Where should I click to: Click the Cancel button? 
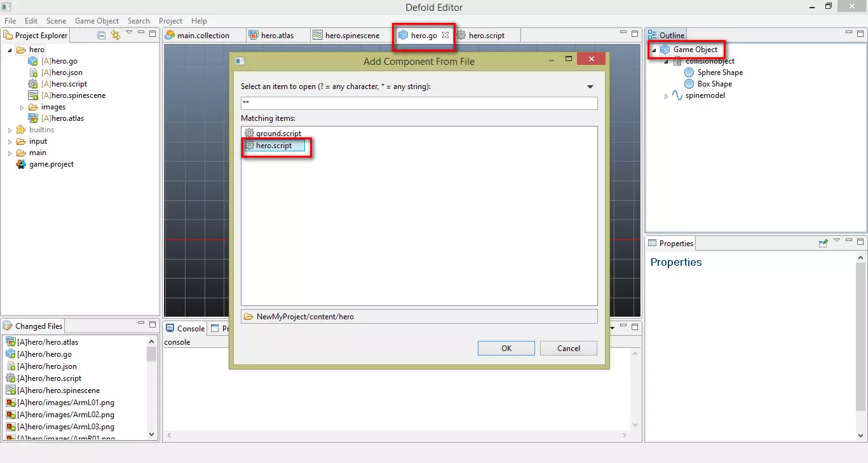tap(568, 348)
